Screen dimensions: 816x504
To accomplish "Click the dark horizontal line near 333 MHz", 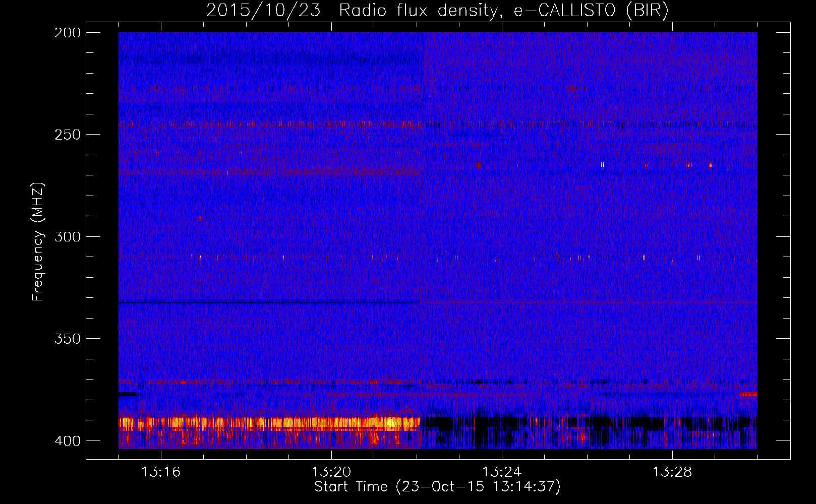I will click(x=269, y=302).
